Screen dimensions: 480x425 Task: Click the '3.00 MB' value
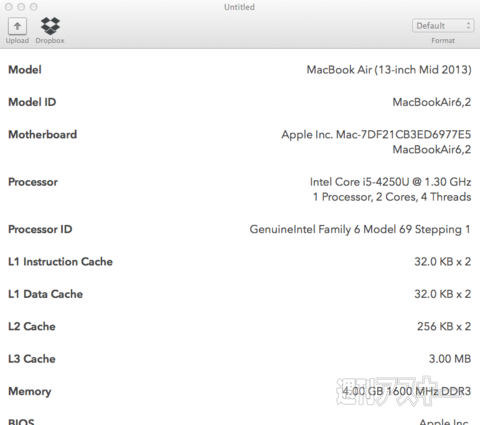click(450, 359)
